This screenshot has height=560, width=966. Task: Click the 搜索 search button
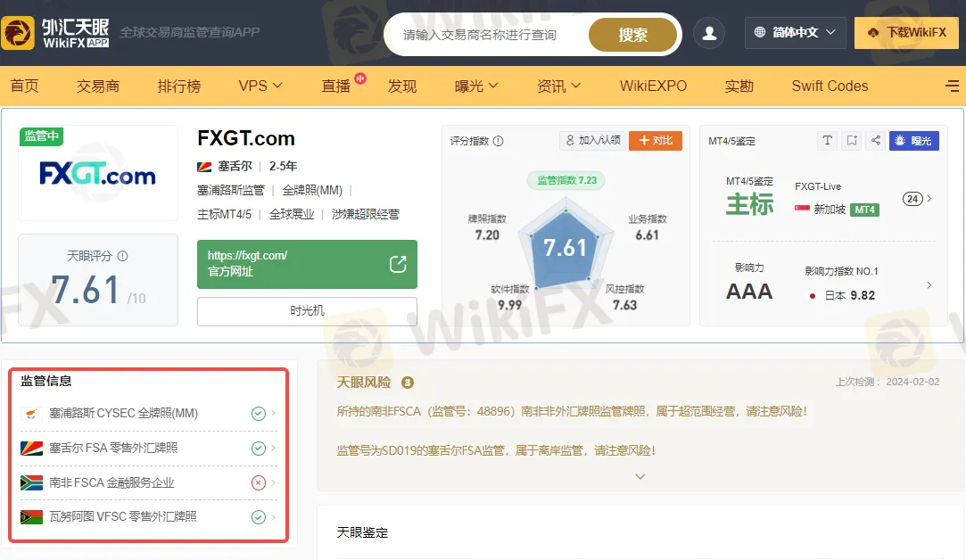pos(633,35)
